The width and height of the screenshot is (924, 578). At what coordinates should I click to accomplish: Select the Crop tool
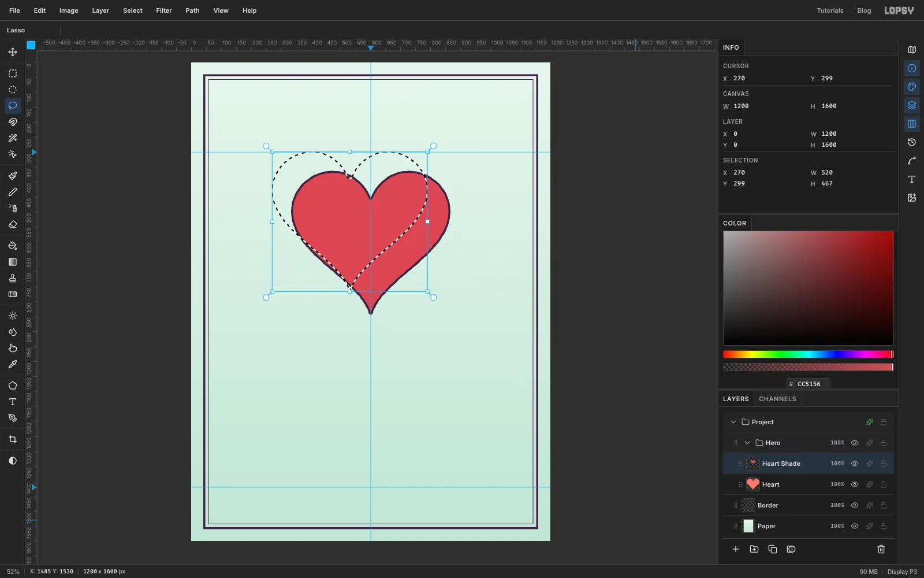coord(13,439)
